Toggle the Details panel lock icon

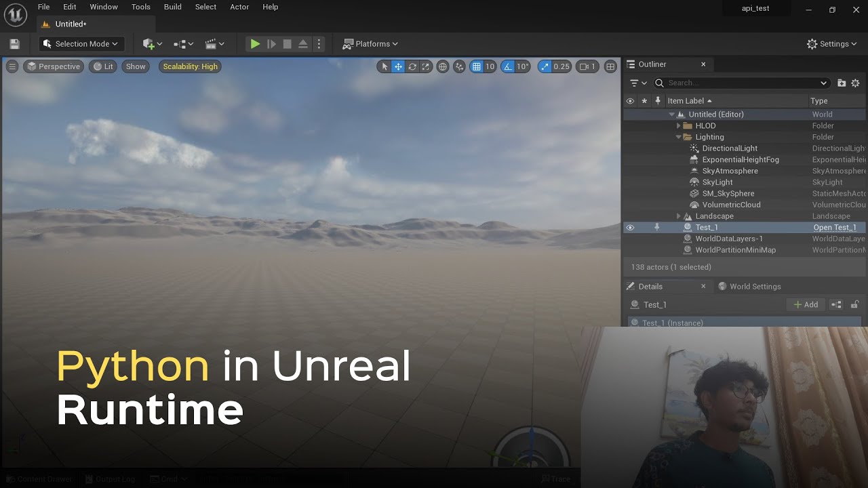point(854,305)
